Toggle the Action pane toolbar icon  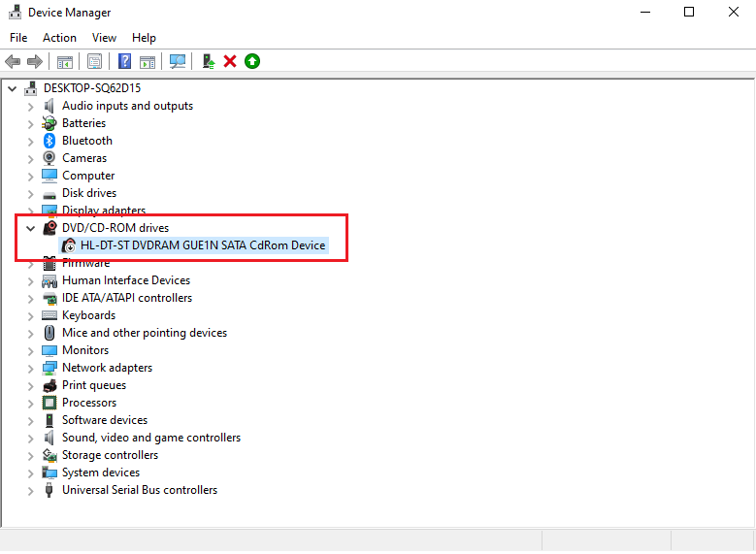pyautogui.click(x=148, y=62)
